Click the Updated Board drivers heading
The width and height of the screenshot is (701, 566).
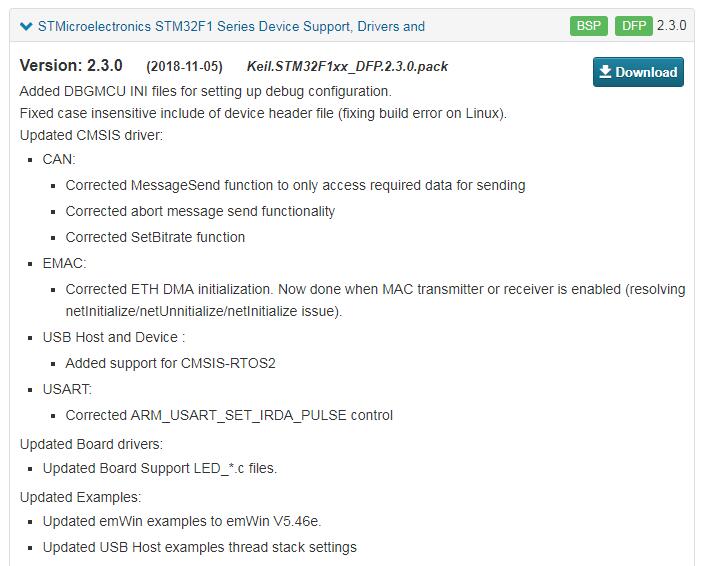click(91, 444)
